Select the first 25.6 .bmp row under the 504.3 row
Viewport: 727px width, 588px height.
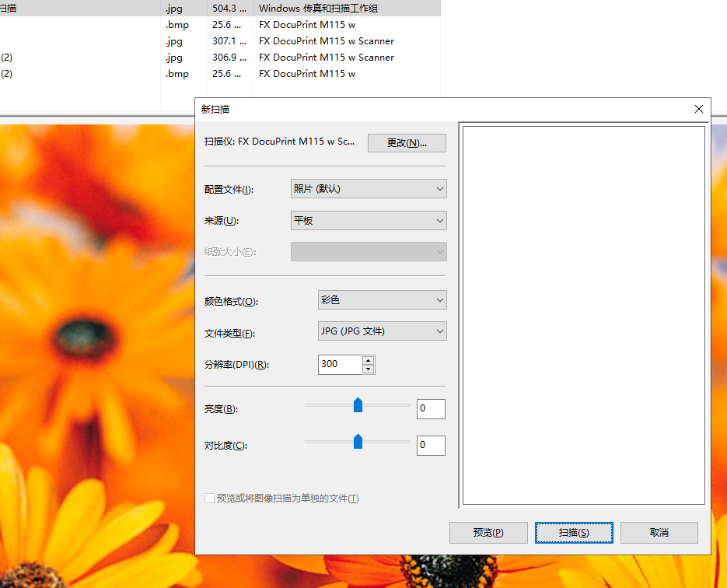click(x=220, y=25)
